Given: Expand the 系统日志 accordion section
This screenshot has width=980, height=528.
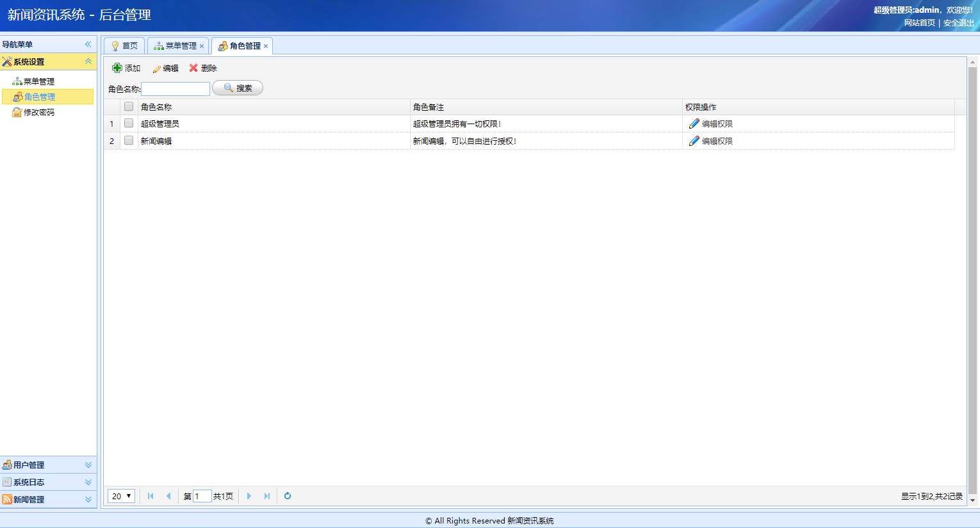Looking at the screenshot, I should click(88, 482).
